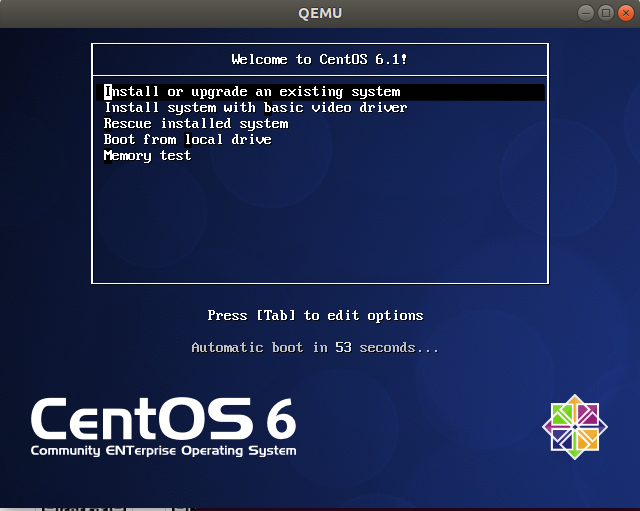Click "Community ENTerprise Operating System" tagline

coord(163,451)
